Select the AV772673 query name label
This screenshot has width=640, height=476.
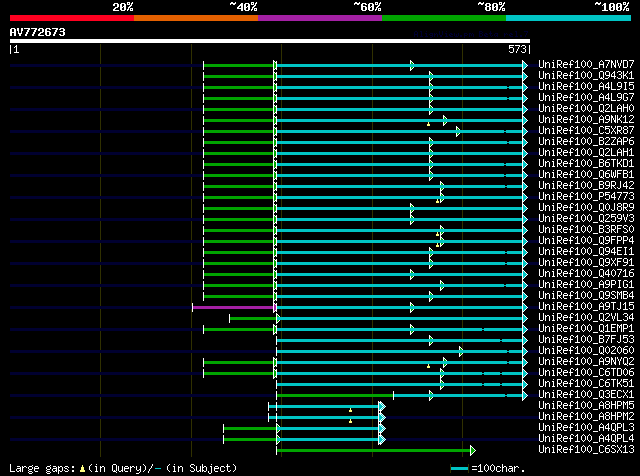[x=38, y=32]
